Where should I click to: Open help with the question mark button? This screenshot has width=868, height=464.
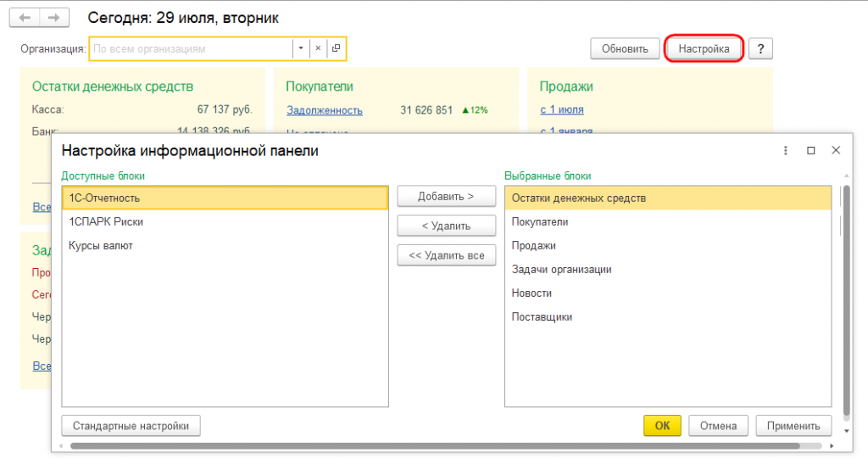point(760,48)
